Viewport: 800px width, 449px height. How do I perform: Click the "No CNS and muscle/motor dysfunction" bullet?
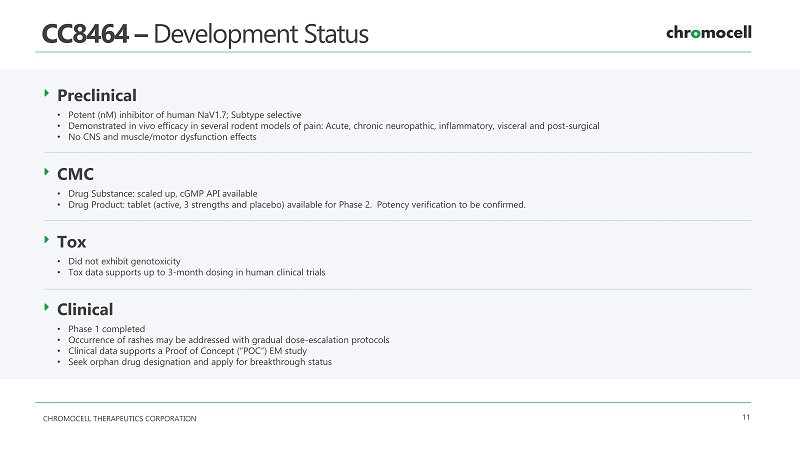[161, 137]
